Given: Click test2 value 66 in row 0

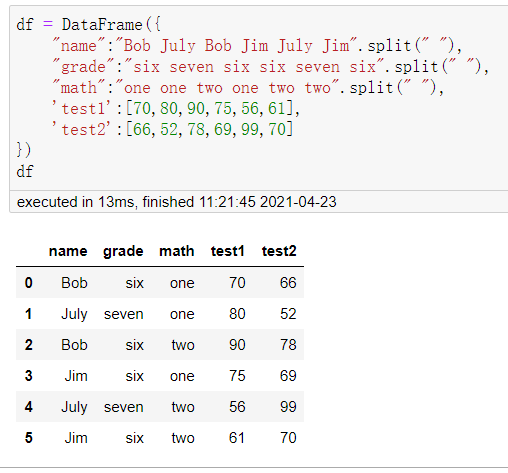Looking at the screenshot, I should [x=288, y=283].
